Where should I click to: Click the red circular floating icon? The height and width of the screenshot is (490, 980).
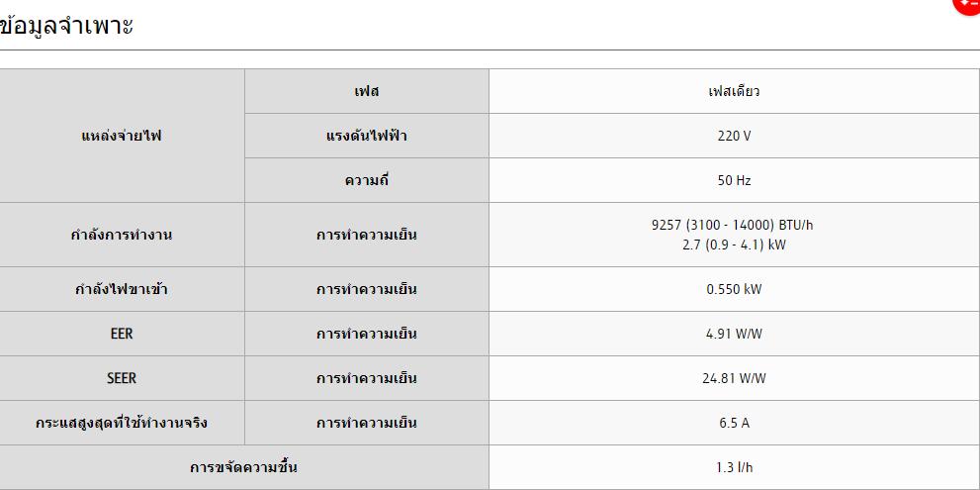967,5
